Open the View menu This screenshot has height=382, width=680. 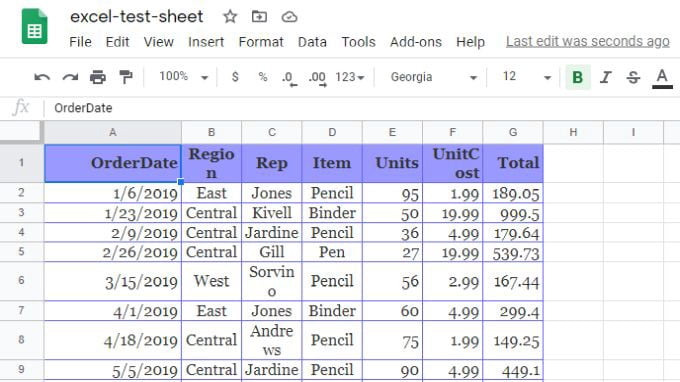(x=159, y=42)
